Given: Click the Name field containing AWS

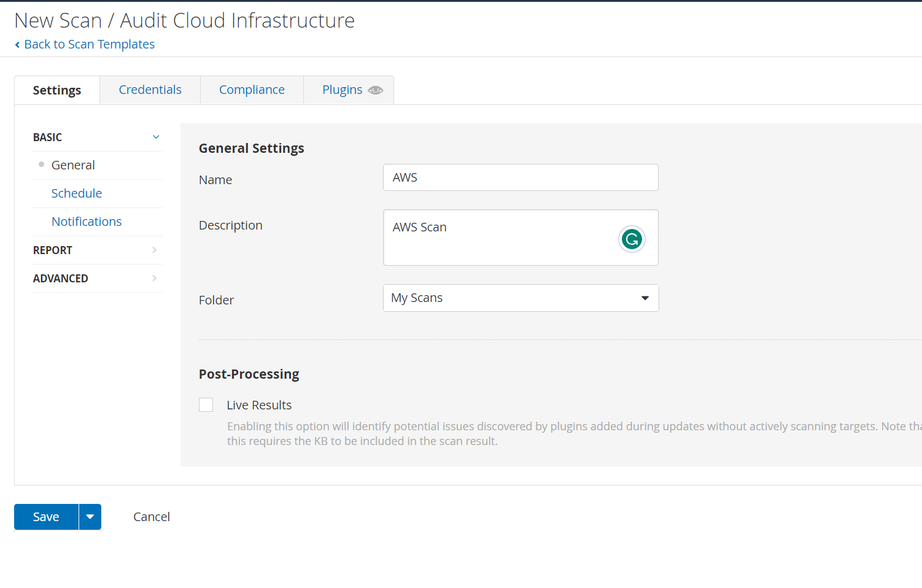Looking at the screenshot, I should pos(521,177).
